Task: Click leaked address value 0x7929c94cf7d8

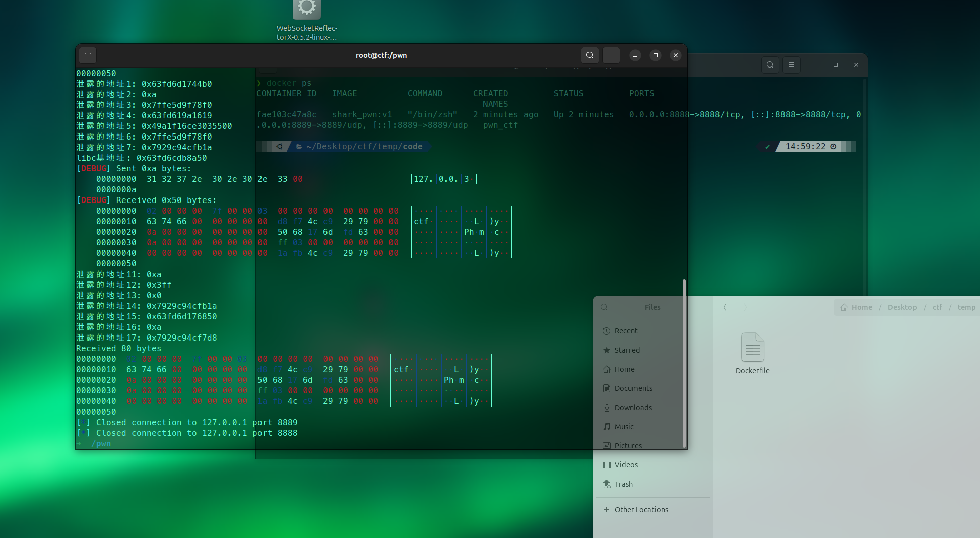Action: [182, 338]
